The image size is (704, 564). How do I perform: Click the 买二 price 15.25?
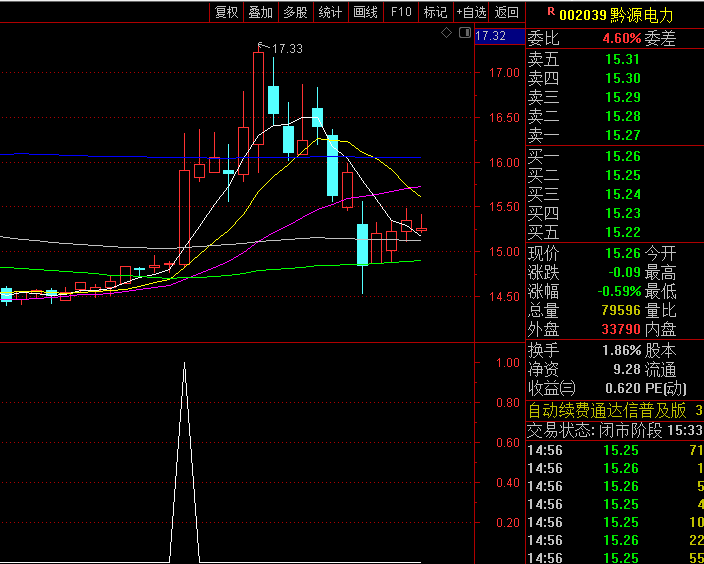pyautogui.click(x=622, y=175)
